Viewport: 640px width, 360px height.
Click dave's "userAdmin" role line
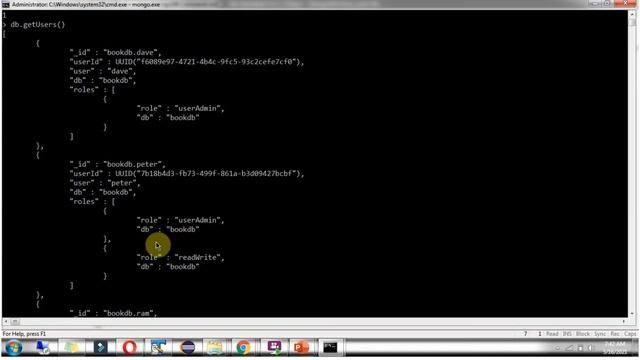[180, 108]
